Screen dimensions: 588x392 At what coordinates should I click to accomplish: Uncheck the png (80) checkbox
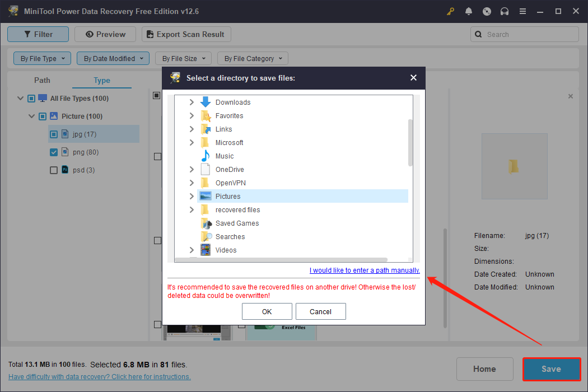54,152
